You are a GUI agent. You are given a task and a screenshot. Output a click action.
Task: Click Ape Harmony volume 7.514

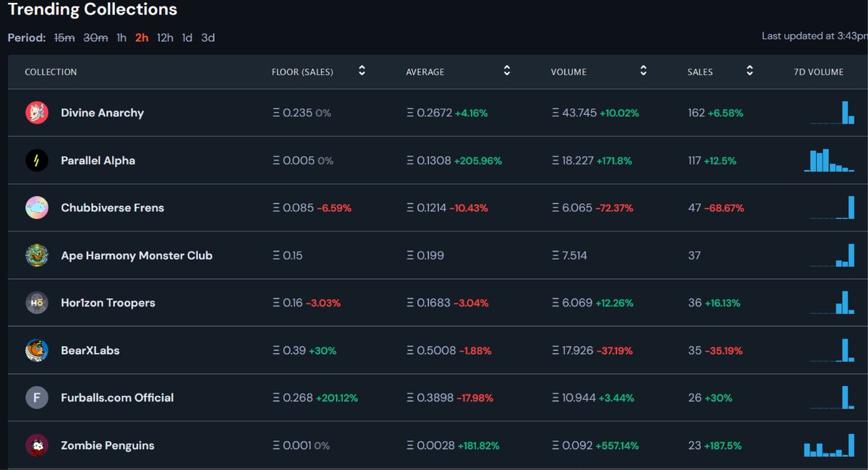point(569,255)
